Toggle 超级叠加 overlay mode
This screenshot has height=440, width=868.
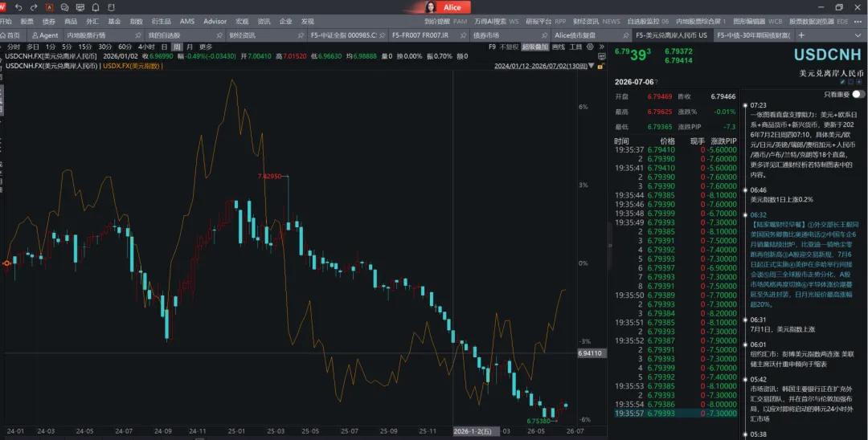point(534,47)
